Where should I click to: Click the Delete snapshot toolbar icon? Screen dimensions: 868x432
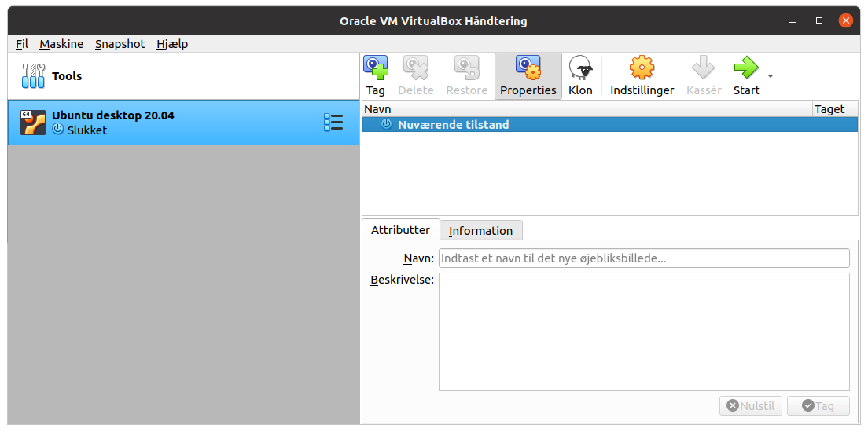(x=415, y=68)
